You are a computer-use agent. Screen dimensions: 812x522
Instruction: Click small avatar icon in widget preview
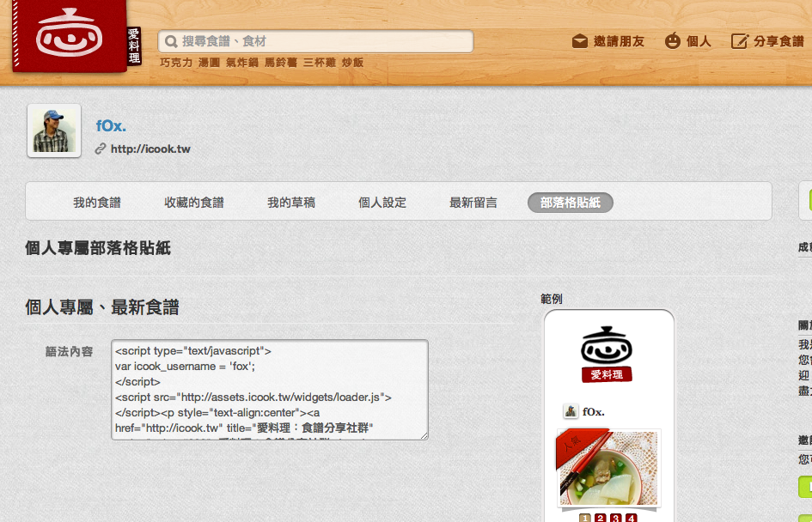(571, 412)
